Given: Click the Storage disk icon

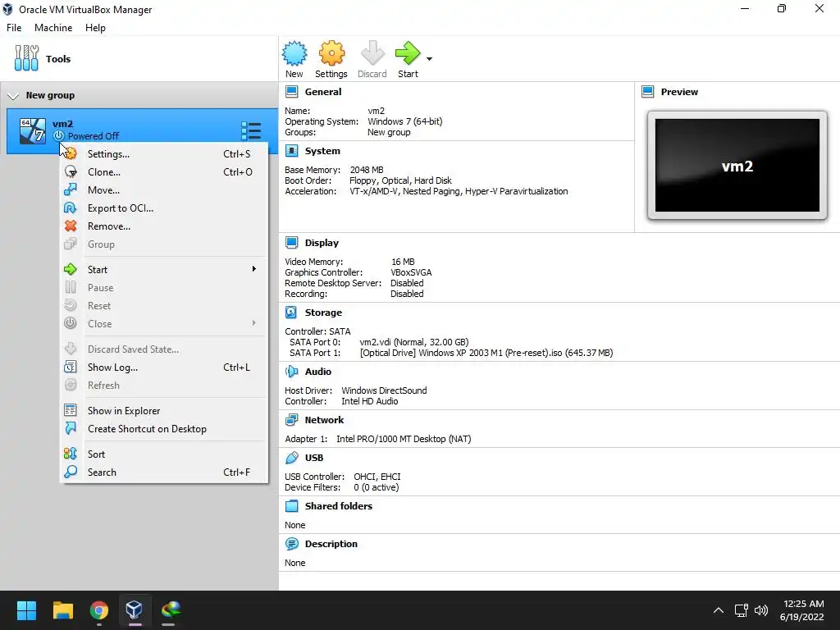Looking at the screenshot, I should 291,313.
